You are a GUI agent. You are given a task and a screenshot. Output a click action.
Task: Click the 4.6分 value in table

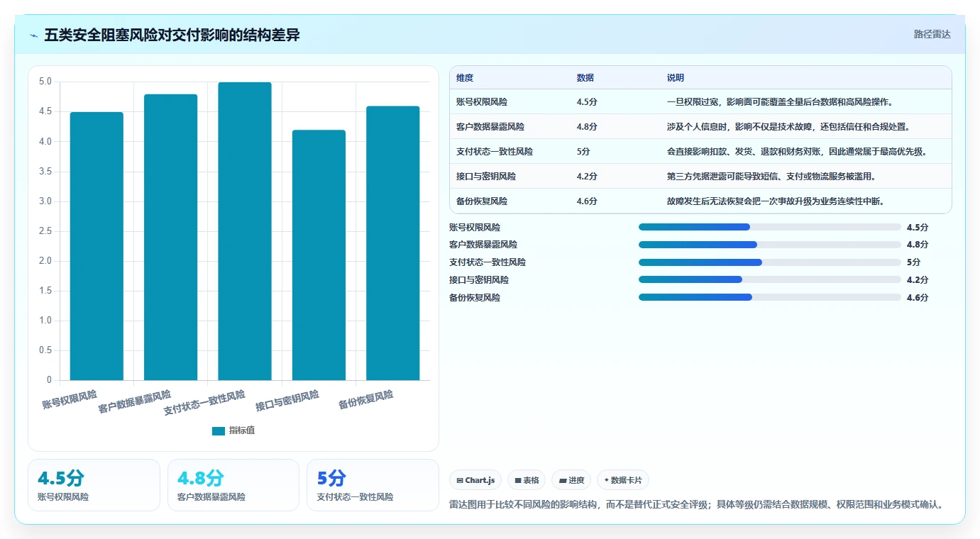coord(587,201)
